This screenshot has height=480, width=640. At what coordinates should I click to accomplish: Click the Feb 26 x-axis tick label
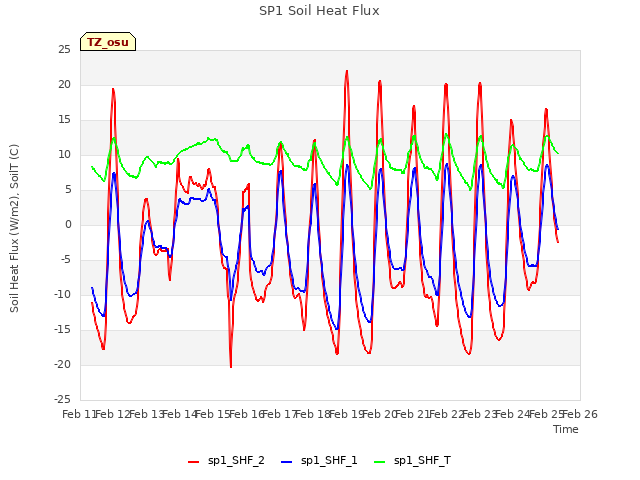pyautogui.click(x=580, y=415)
